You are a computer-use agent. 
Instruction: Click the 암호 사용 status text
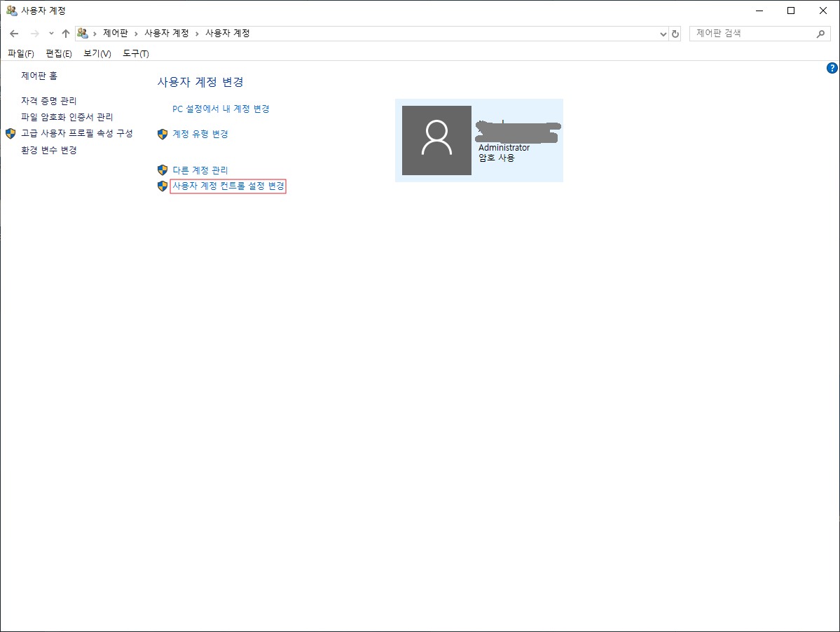coord(497,158)
